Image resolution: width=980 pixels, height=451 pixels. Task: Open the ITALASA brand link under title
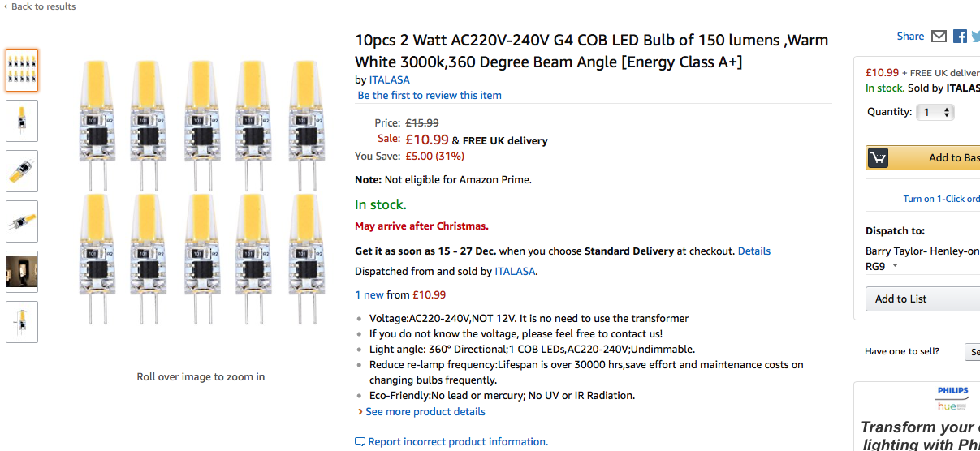point(390,79)
